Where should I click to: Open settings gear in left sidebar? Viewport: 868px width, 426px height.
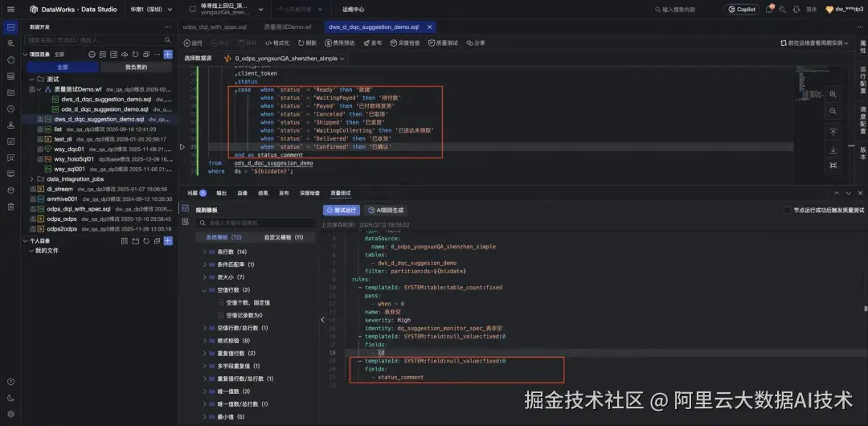click(x=10, y=414)
